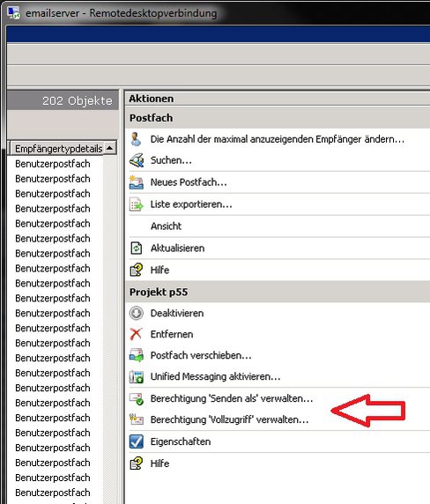This screenshot has width=430, height=504.
Task: Click the Liste exportieren icon
Action: coord(137,204)
